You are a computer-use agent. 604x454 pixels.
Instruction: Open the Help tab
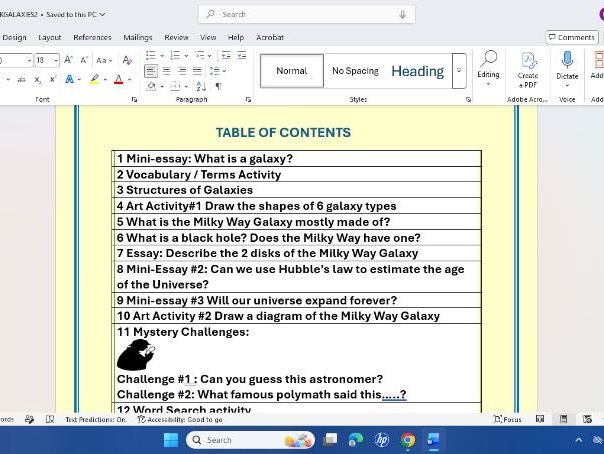[236, 37]
